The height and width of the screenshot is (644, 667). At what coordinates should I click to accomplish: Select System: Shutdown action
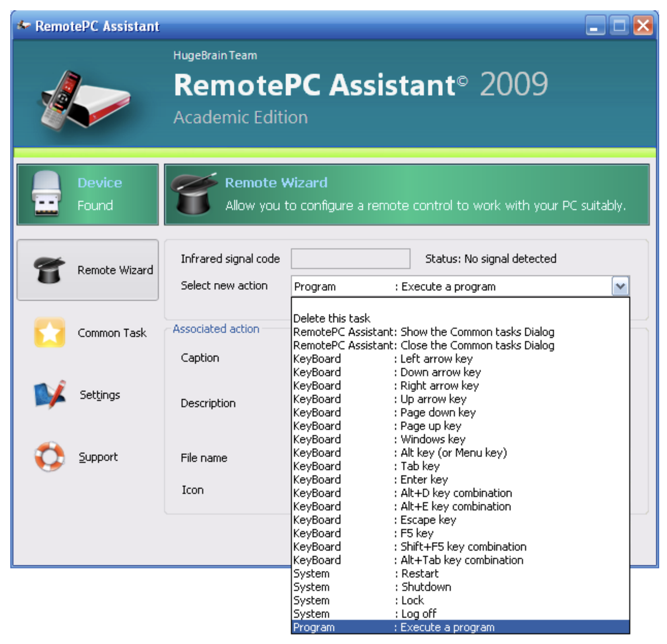click(x=460, y=587)
